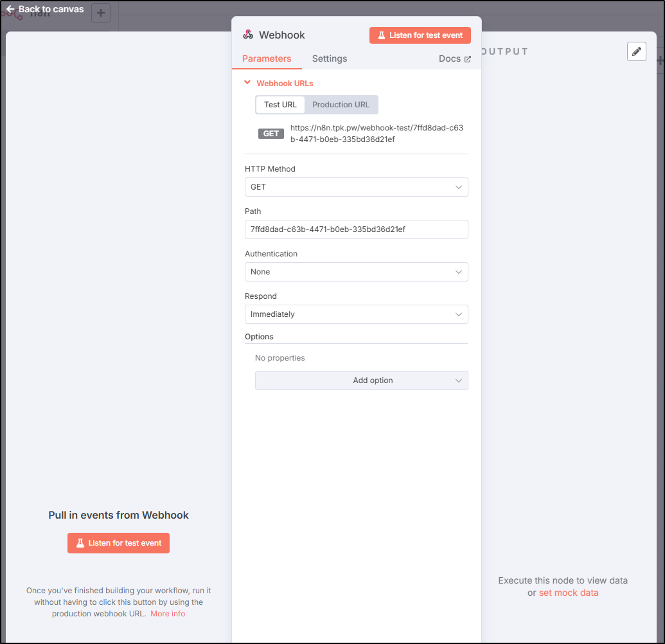Screen dimensions: 665x644
Task: Switch to the Settings tab
Action: click(x=330, y=58)
